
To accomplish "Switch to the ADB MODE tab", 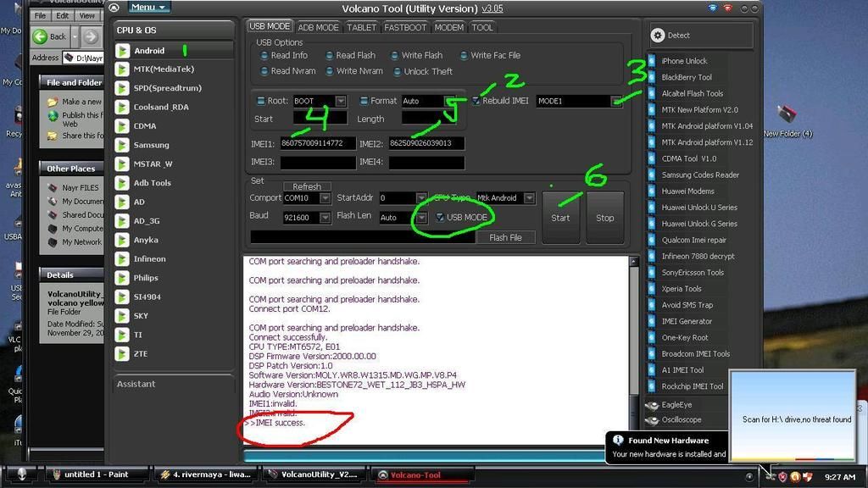I will (318, 27).
